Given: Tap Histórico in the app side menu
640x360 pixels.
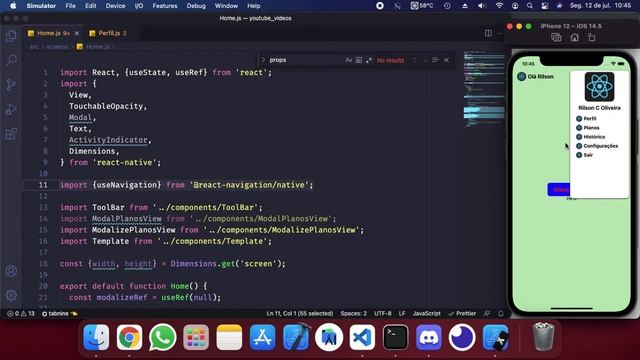Looking at the screenshot, I should pyautogui.click(x=591, y=137).
